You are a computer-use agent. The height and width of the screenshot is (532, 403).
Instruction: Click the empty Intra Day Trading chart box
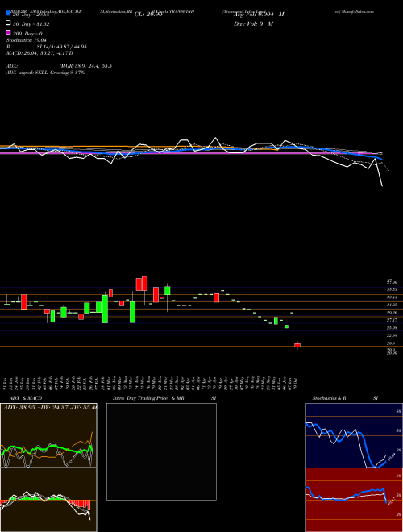click(x=161, y=451)
